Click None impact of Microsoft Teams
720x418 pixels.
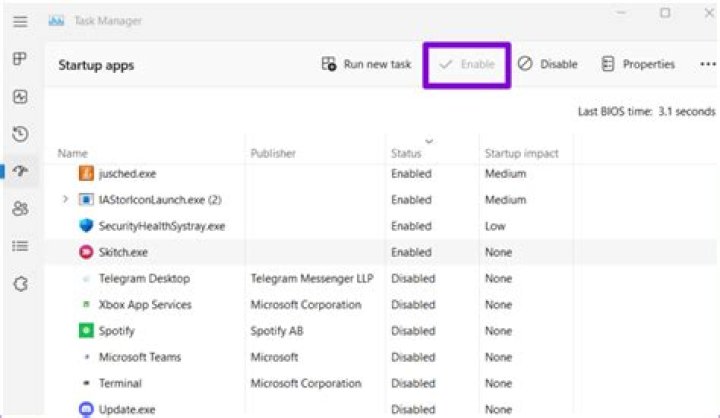point(498,357)
